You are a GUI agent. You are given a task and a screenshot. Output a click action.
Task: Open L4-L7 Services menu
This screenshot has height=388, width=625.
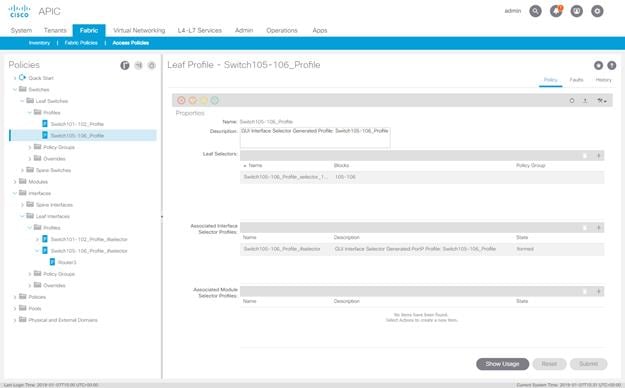[200, 30]
